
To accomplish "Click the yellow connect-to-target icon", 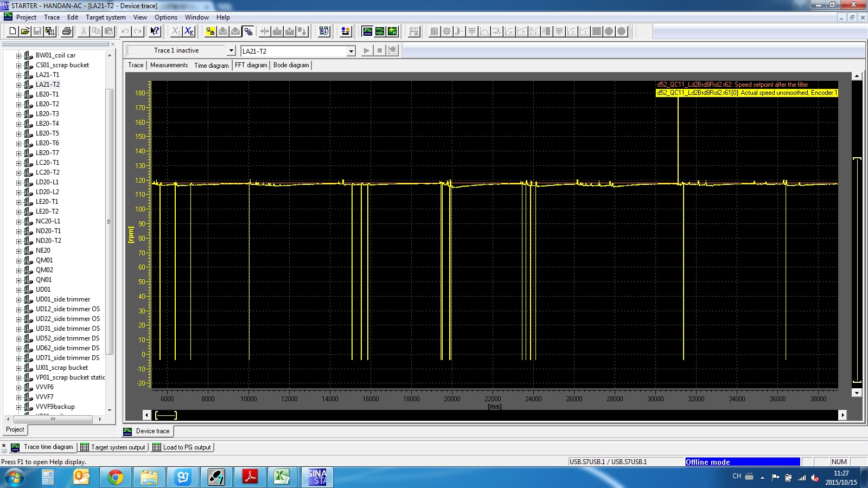I will coord(210,31).
